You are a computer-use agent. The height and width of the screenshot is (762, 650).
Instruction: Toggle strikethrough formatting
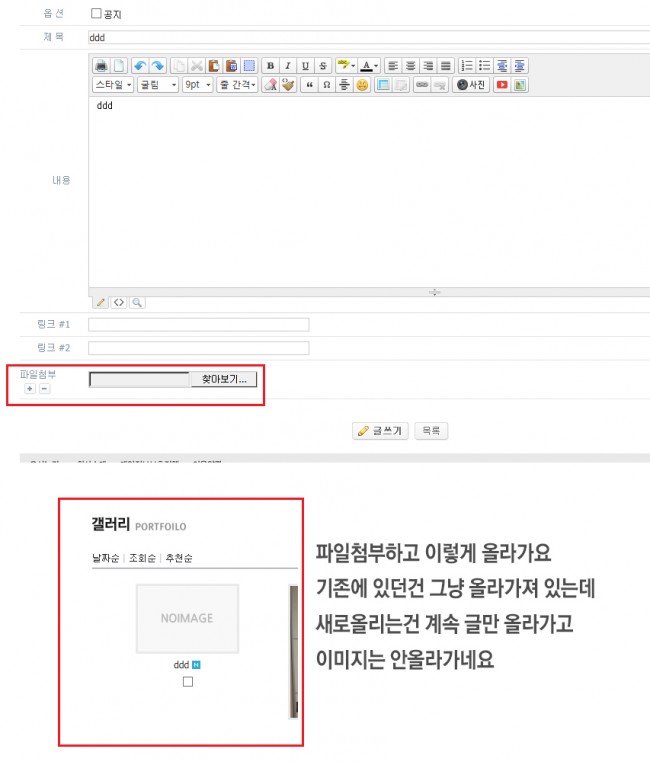tap(323, 66)
